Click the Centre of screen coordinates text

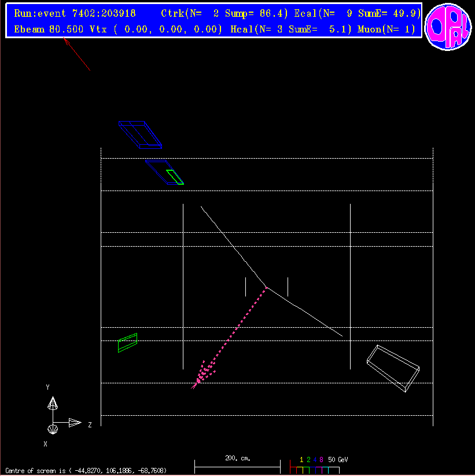click(x=86, y=471)
